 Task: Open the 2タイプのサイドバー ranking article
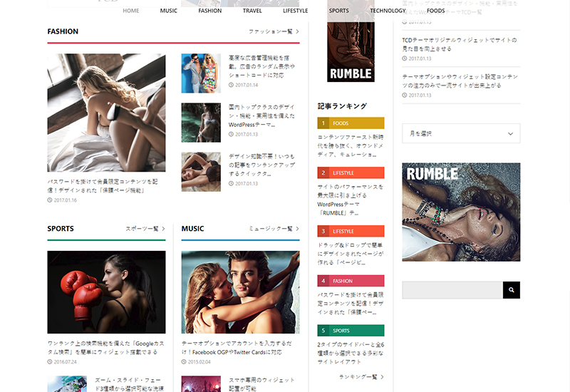351,353
